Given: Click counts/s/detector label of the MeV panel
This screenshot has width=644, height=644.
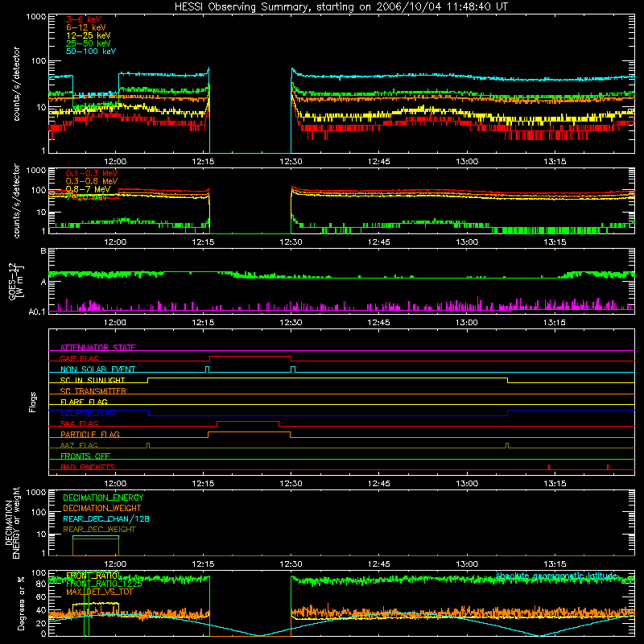Looking at the screenshot, I should [x=16, y=200].
